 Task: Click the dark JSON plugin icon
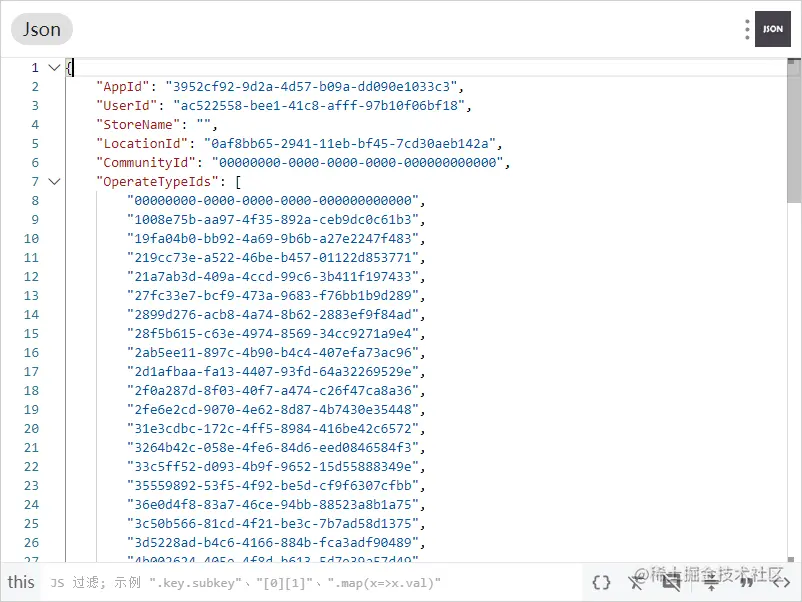point(772,29)
